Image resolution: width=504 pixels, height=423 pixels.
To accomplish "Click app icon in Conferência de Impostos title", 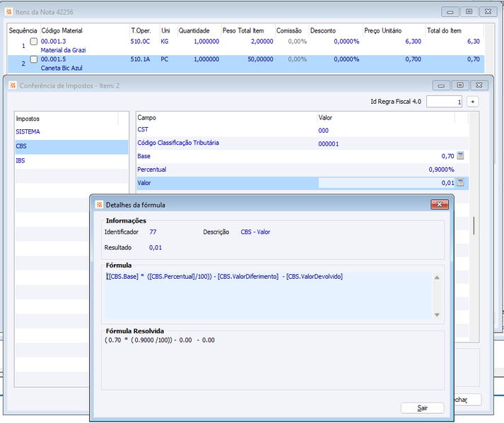I will pos(13,85).
